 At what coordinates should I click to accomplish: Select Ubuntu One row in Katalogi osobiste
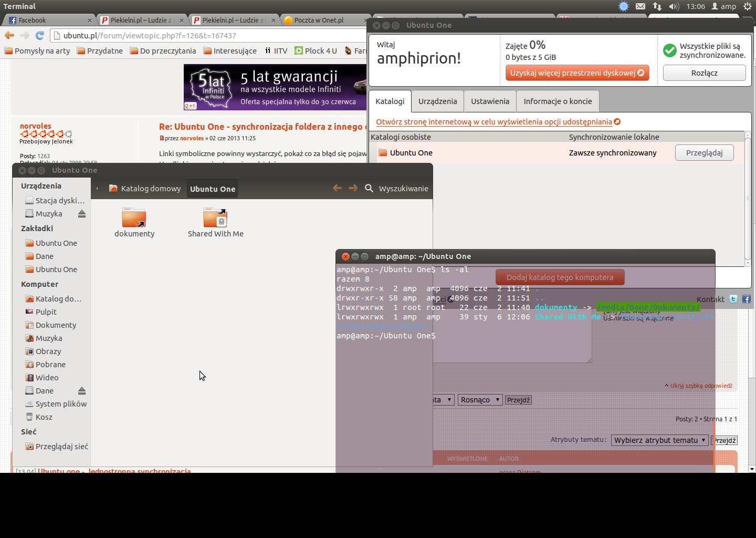click(556, 153)
